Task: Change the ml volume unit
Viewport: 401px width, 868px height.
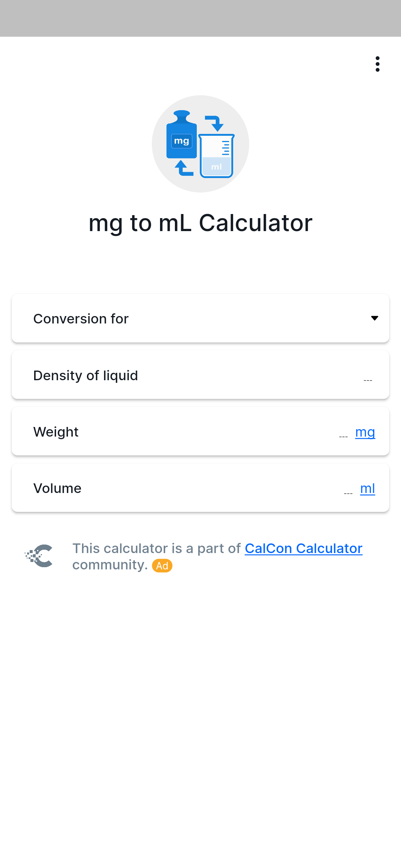Action: tap(368, 489)
